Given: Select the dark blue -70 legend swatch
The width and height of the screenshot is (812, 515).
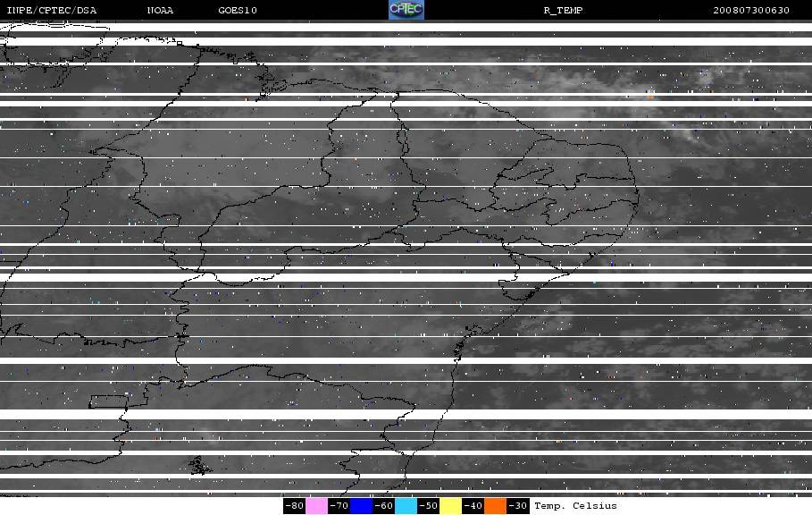Looking at the screenshot, I should coord(361,506).
